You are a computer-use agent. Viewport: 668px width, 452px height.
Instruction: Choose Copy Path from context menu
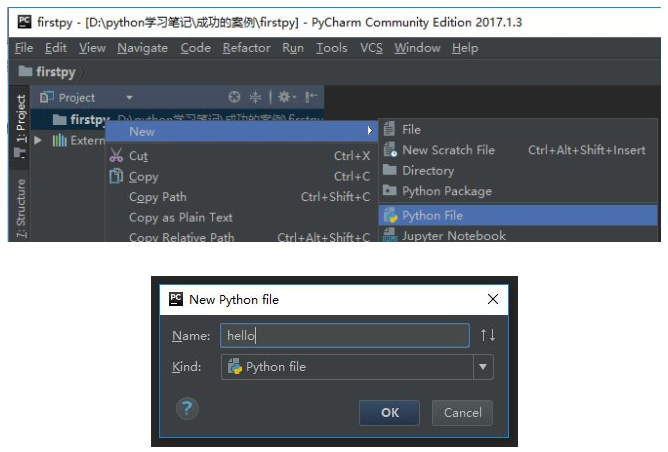pyautogui.click(x=242, y=196)
